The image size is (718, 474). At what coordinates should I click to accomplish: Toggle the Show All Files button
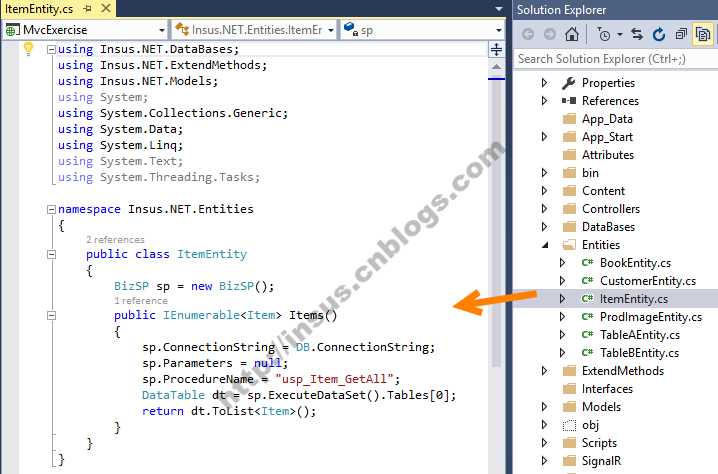702,34
